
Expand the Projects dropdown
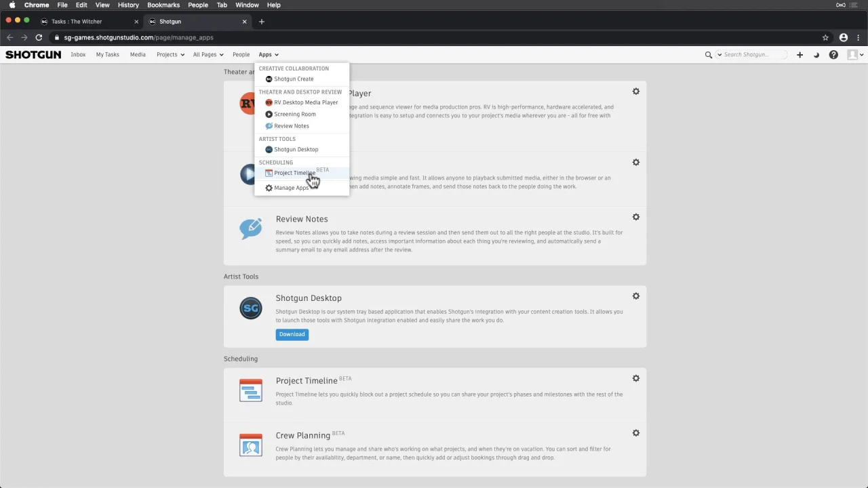[x=170, y=55]
